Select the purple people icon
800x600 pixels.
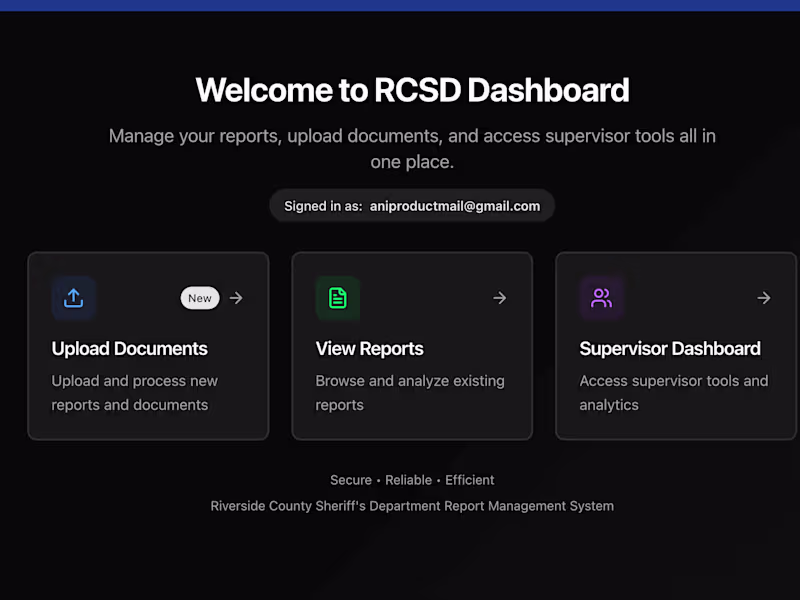pyautogui.click(x=601, y=297)
